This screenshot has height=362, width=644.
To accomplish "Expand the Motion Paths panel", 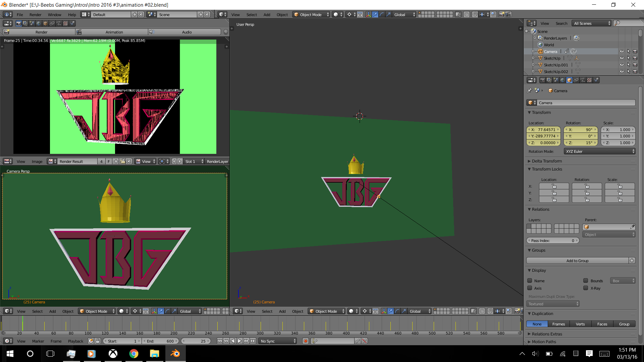I will tap(544, 342).
